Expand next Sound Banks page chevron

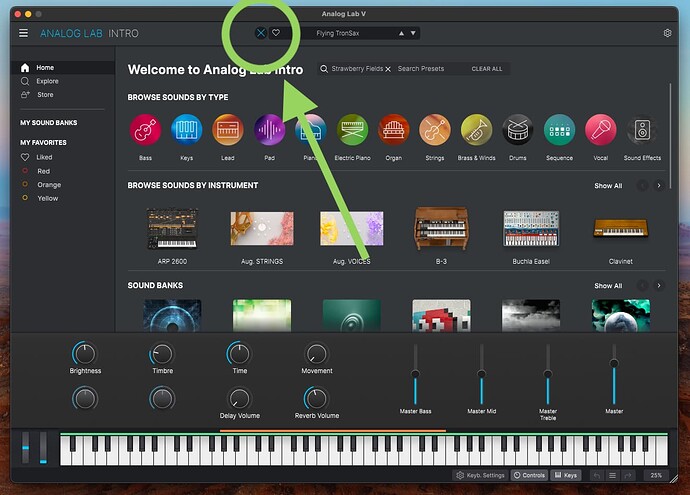tap(659, 286)
